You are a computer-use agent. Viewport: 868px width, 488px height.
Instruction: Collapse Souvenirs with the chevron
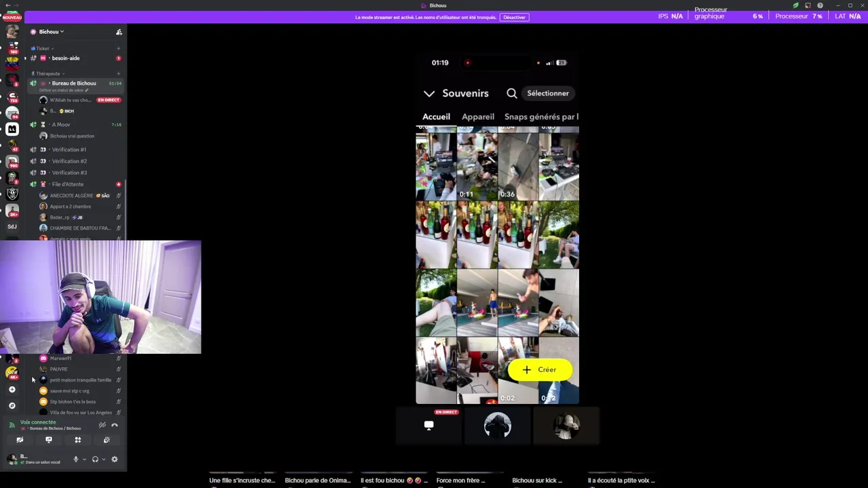coord(429,94)
